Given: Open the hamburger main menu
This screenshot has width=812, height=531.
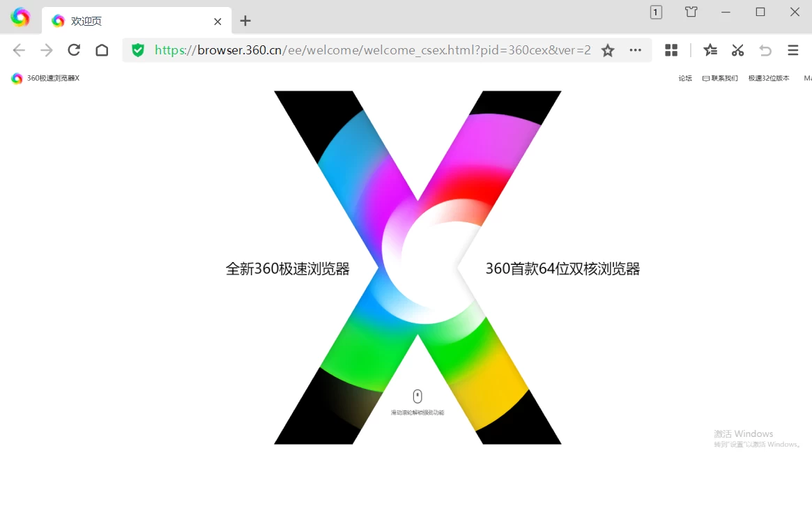Looking at the screenshot, I should [x=793, y=50].
